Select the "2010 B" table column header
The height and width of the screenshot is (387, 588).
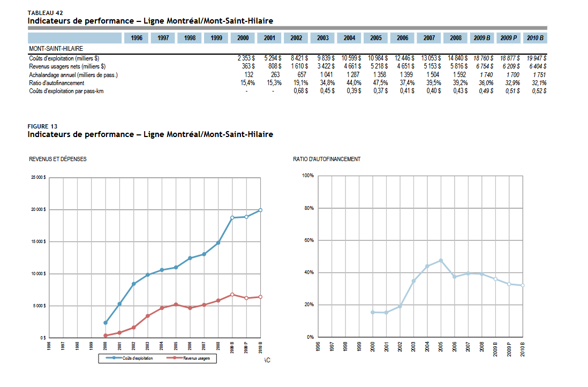535,38
